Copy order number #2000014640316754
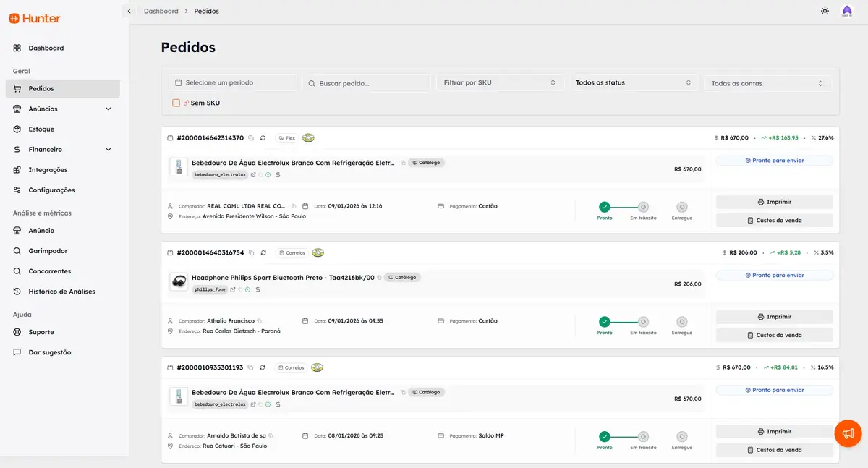Image resolution: width=868 pixels, height=468 pixels. [x=251, y=252]
